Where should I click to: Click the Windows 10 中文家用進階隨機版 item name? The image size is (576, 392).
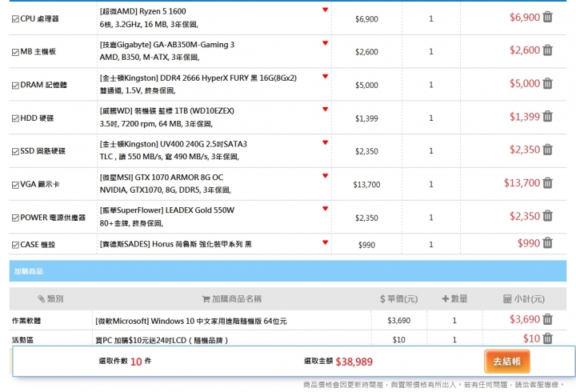[x=191, y=321]
